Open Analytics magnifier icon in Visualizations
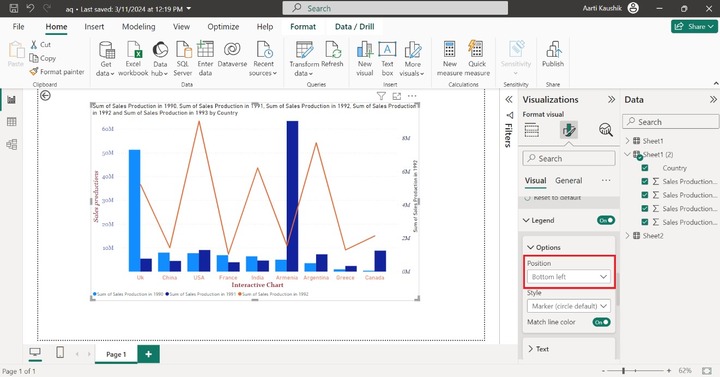 pyautogui.click(x=606, y=130)
